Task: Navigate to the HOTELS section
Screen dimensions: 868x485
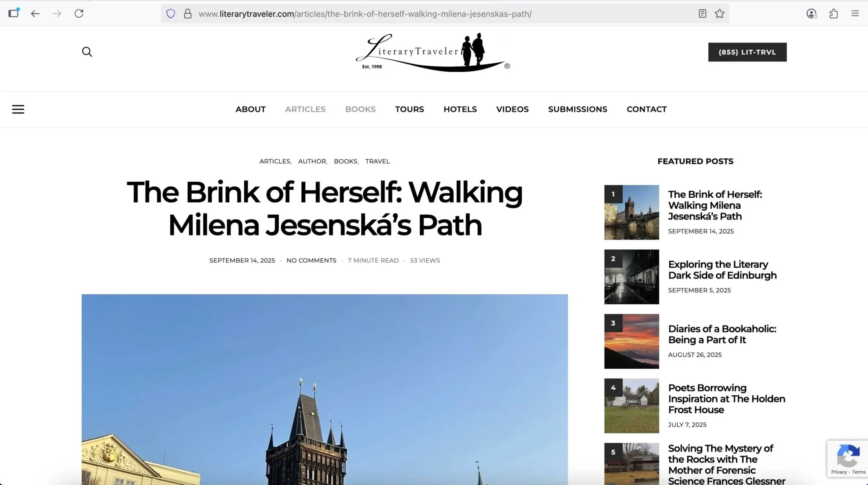Action: tap(460, 109)
